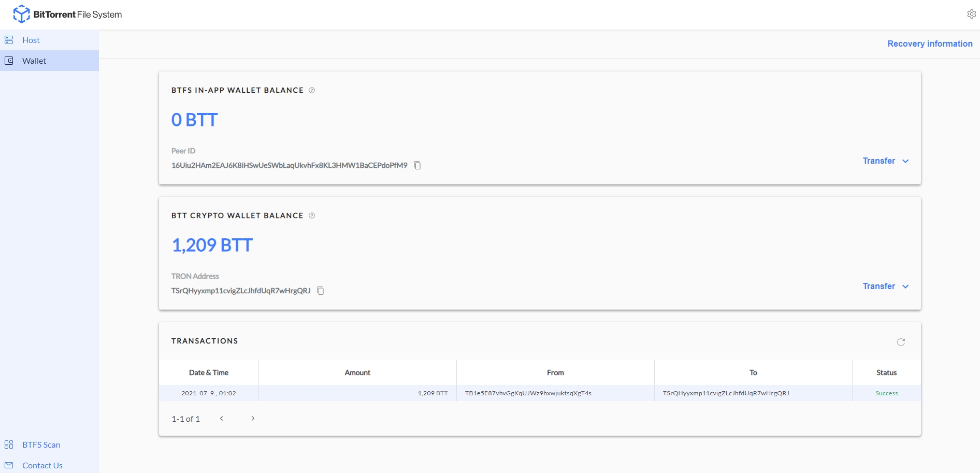Click the Peer ID string 16Uiu2HAm2EAJ…
The height and width of the screenshot is (473, 980).
click(x=290, y=165)
